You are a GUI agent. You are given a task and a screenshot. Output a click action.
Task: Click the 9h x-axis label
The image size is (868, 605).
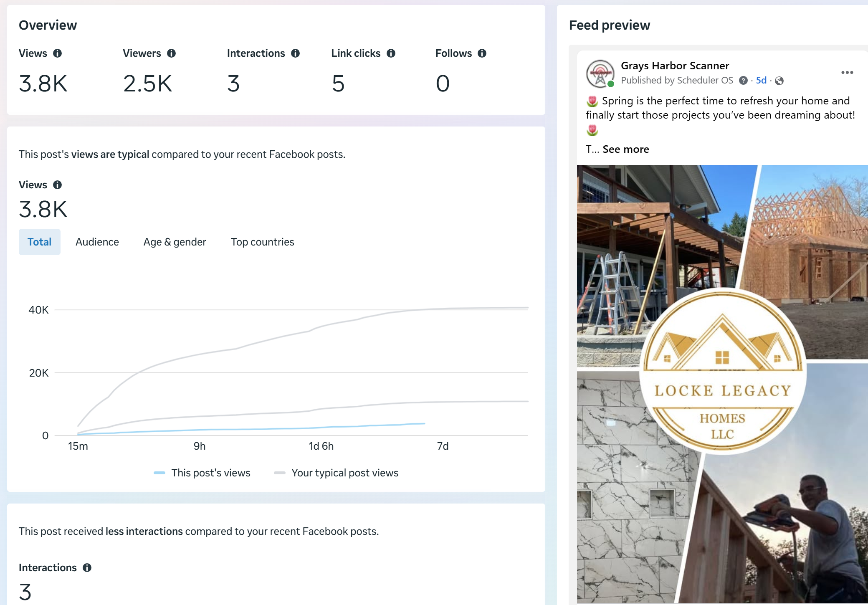200,446
